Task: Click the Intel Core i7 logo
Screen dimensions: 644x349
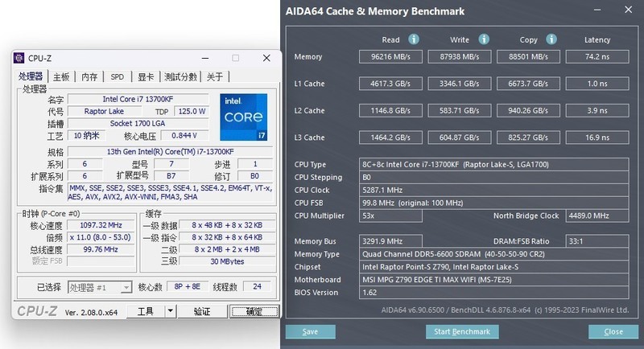Action: point(244,117)
